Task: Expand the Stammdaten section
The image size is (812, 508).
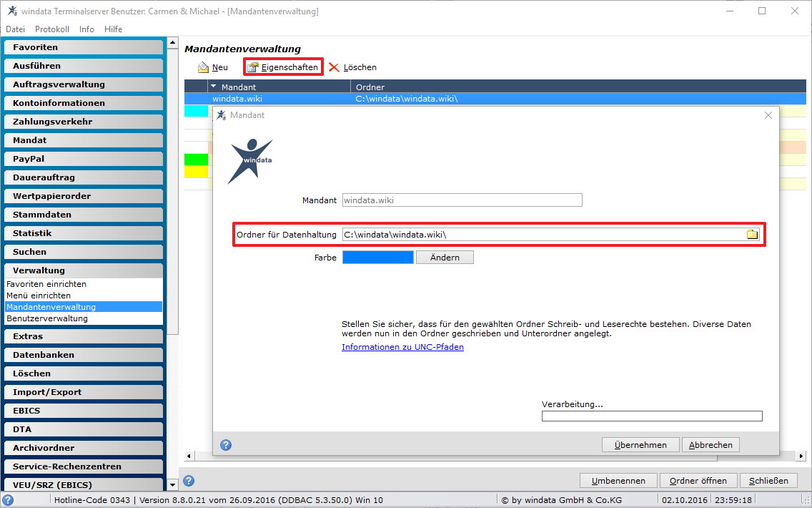Action: [x=84, y=215]
